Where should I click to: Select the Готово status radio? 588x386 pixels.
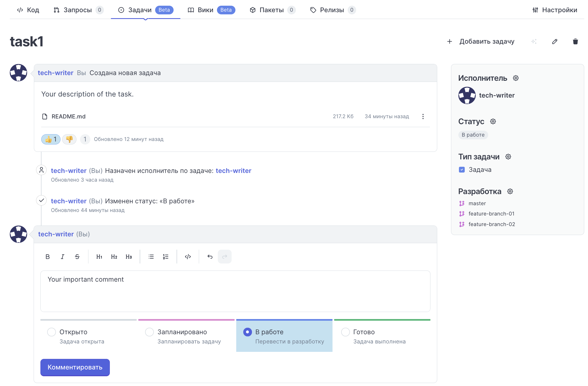click(x=345, y=332)
